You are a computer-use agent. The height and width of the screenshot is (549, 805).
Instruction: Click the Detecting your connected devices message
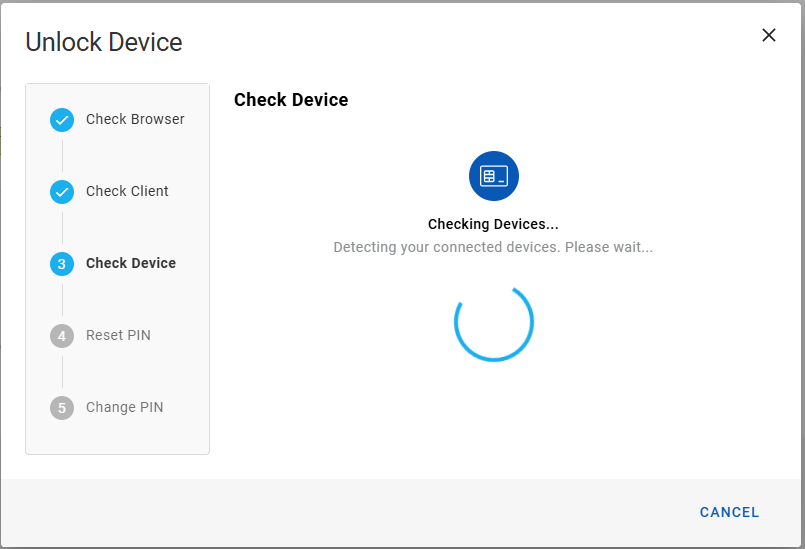tap(493, 247)
